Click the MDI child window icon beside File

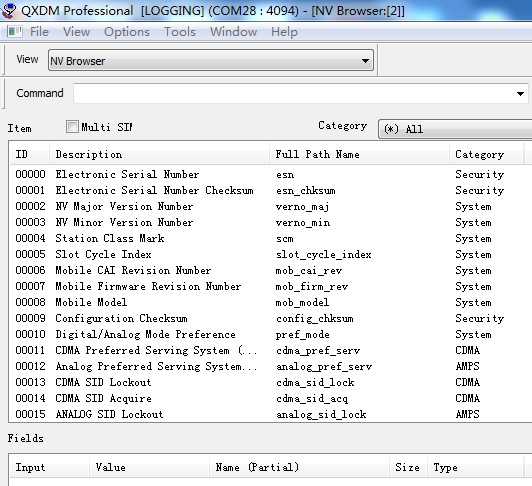(14, 32)
